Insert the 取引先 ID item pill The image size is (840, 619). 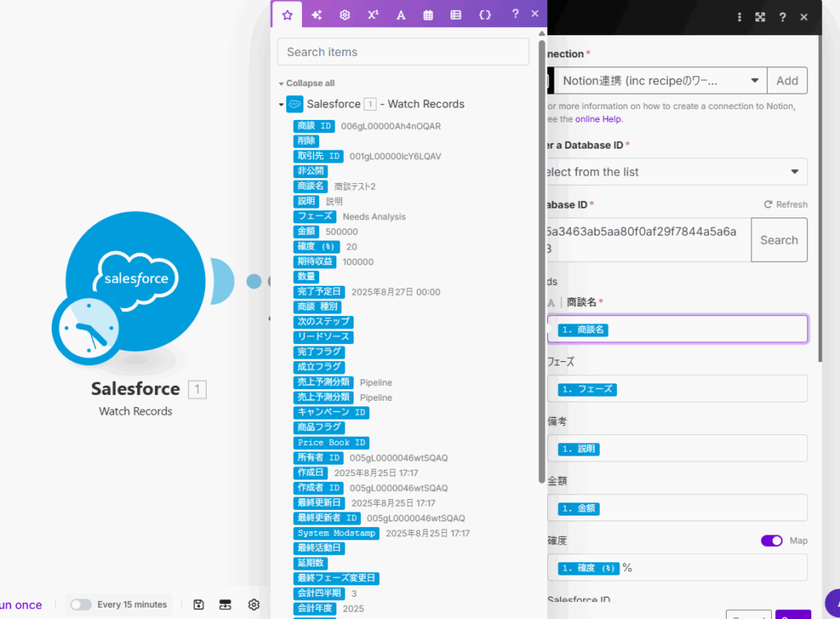pyautogui.click(x=318, y=156)
